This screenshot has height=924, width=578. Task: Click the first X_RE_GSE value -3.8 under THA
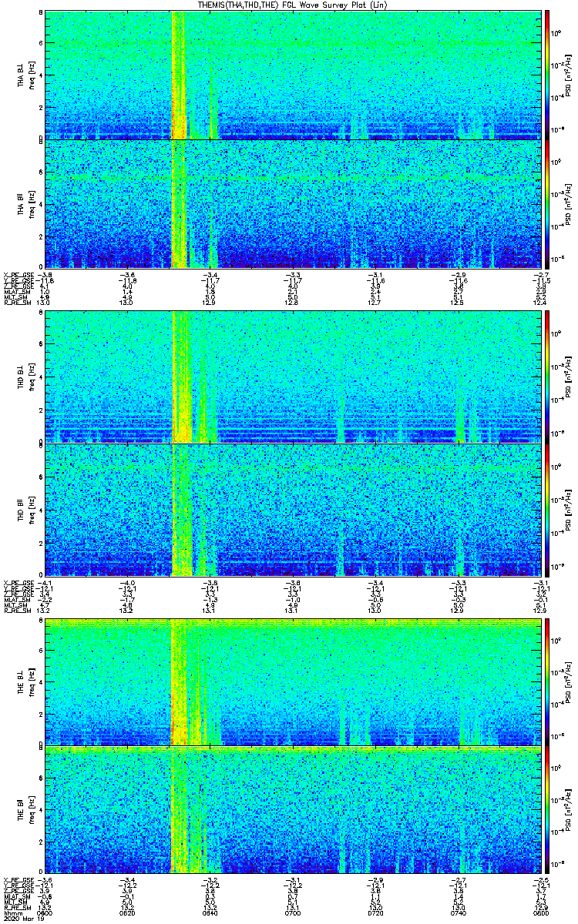pos(45,275)
